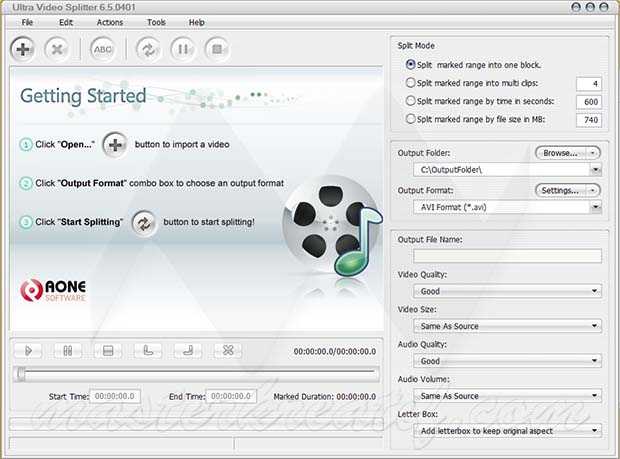Open the Audio Volume dropdown
Screen dimensions: 620x459
click(x=507, y=396)
